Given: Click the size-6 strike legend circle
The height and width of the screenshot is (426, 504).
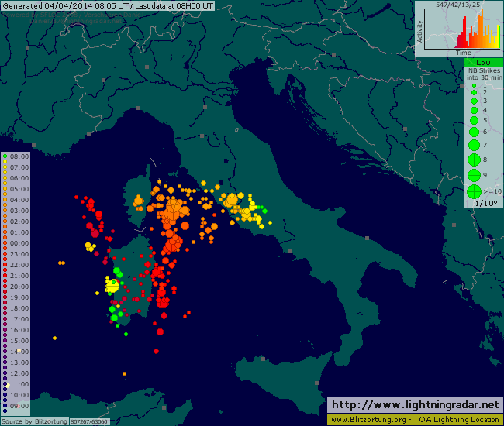Looking at the screenshot, I should [x=474, y=132].
